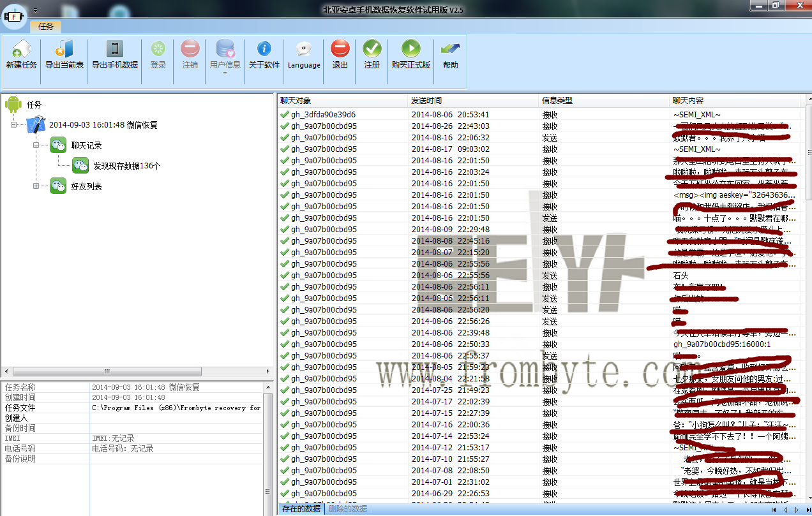The height and width of the screenshot is (516, 812).
Task: Sort by the 聊天内容 column header
Action: point(736,101)
